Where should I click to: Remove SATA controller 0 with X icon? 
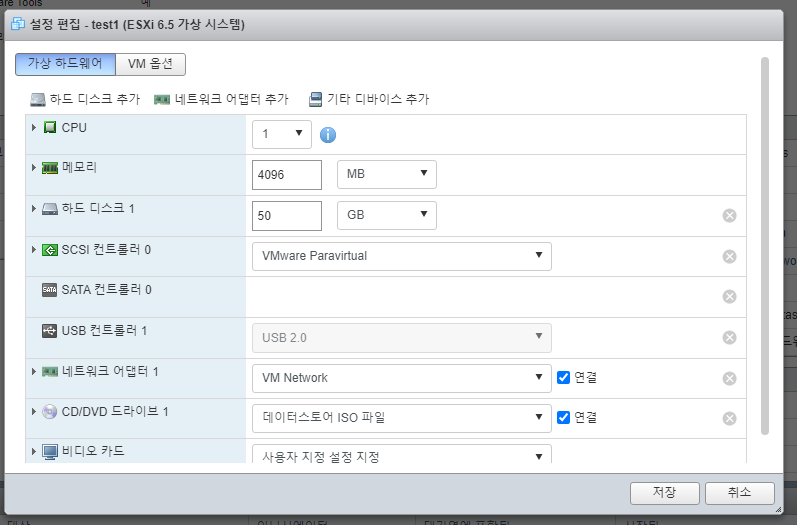[x=729, y=296]
